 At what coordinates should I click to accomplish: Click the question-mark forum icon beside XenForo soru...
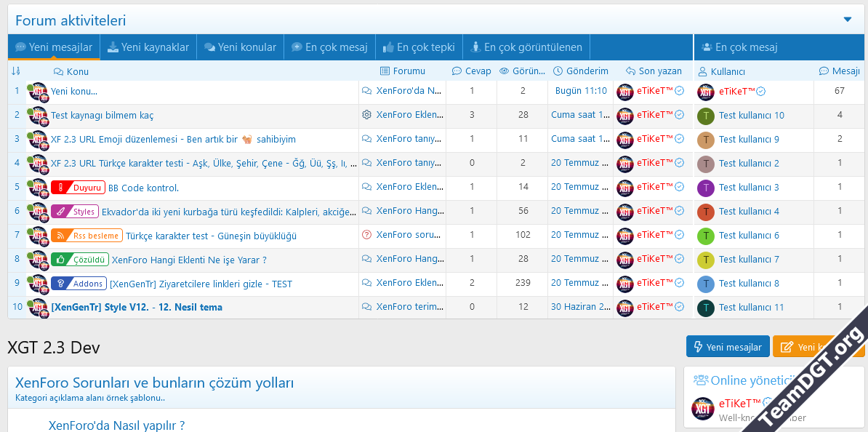click(366, 235)
